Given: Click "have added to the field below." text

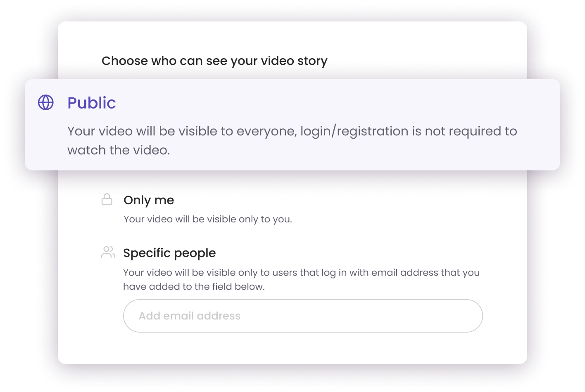Looking at the screenshot, I should click(194, 287).
